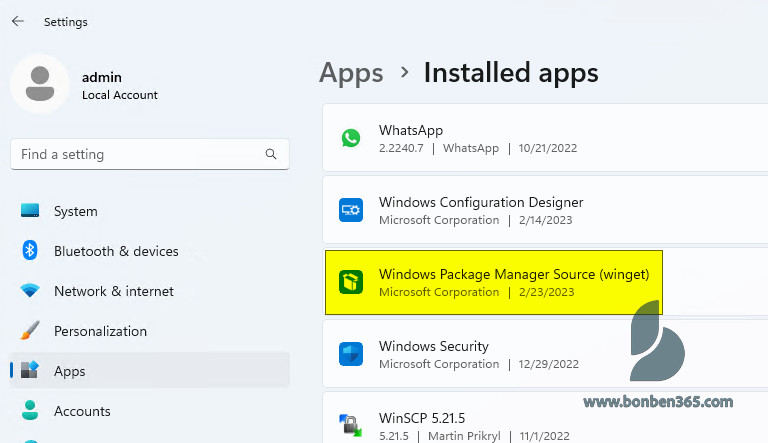The height and width of the screenshot is (443, 768).
Task: Click the Settings window title
Action: [x=66, y=22]
